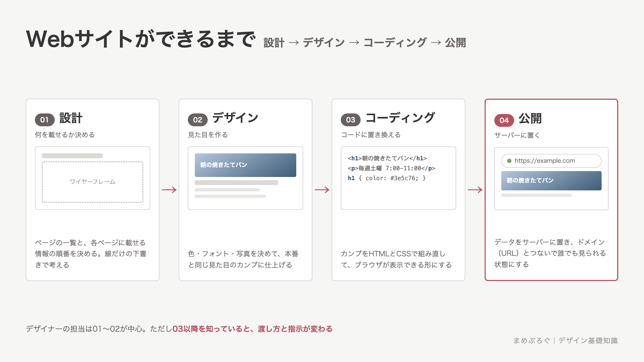Select the コーディング card heading
This screenshot has width=644, height=362.
pos(400,118)
